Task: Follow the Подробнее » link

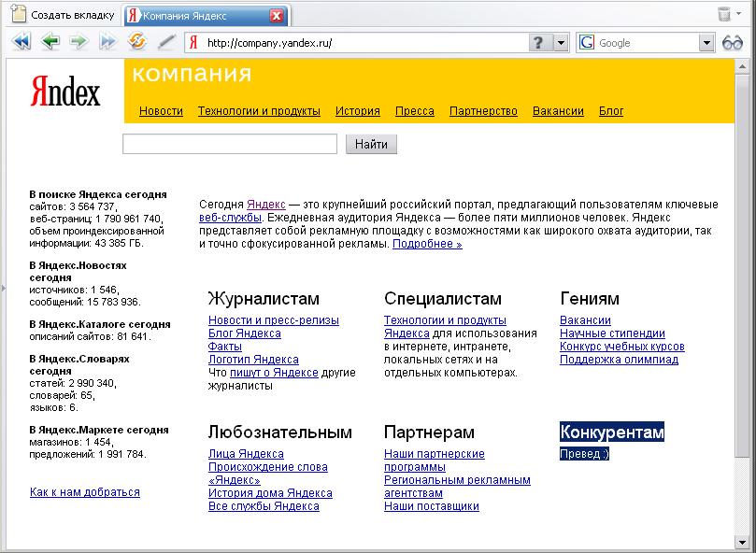Action: [x=427, y=244]
